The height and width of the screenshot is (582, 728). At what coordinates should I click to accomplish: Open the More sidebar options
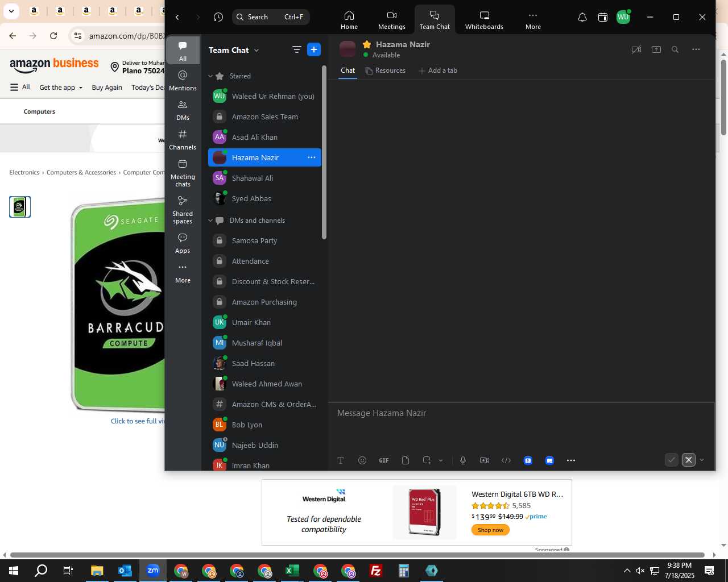[x=183, y=272]
